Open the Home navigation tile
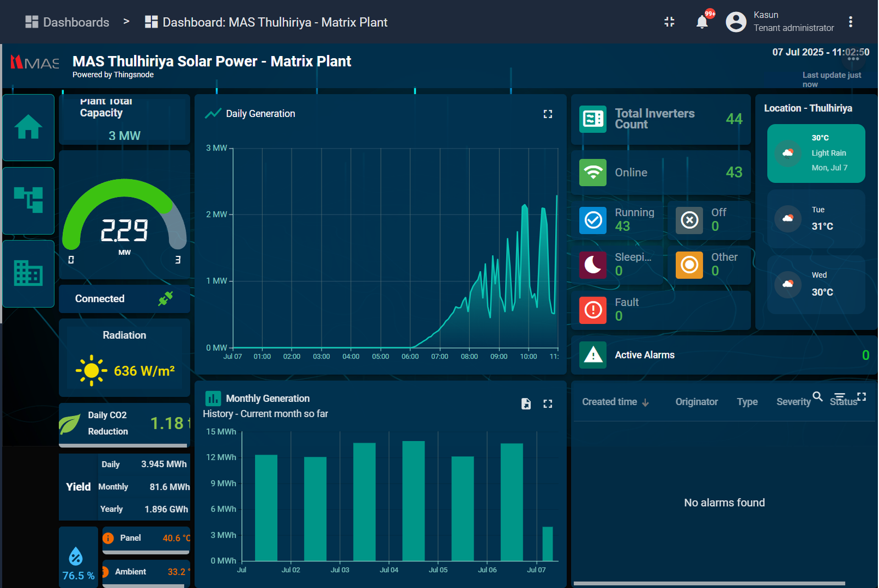The height and width of the screenshot is (588, 879). click(x=28, y=127)
